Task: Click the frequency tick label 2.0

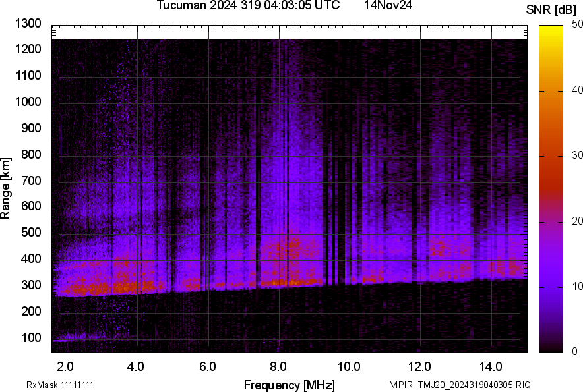Action: (x=65, y=367)
